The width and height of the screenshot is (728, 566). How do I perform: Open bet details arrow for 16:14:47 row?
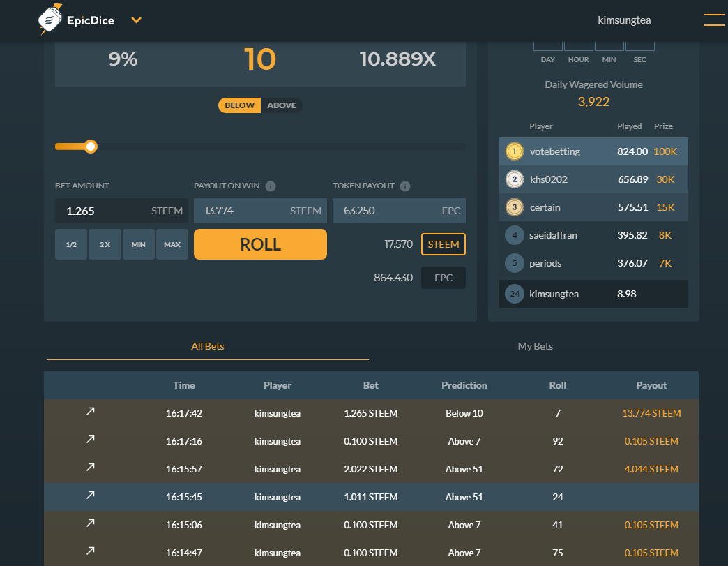(x=91, y=551)
